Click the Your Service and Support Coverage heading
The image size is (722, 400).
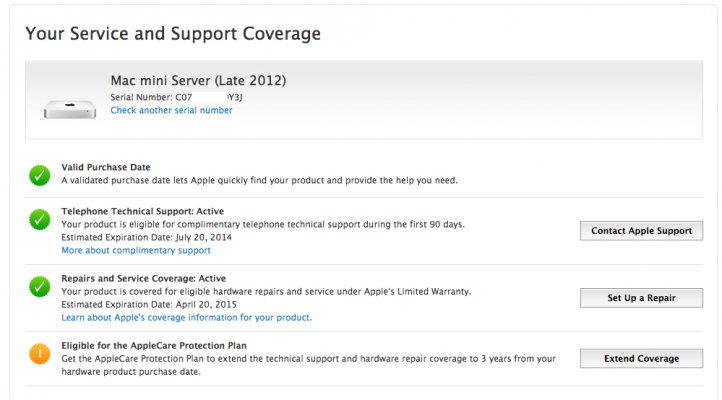[173, 34]
